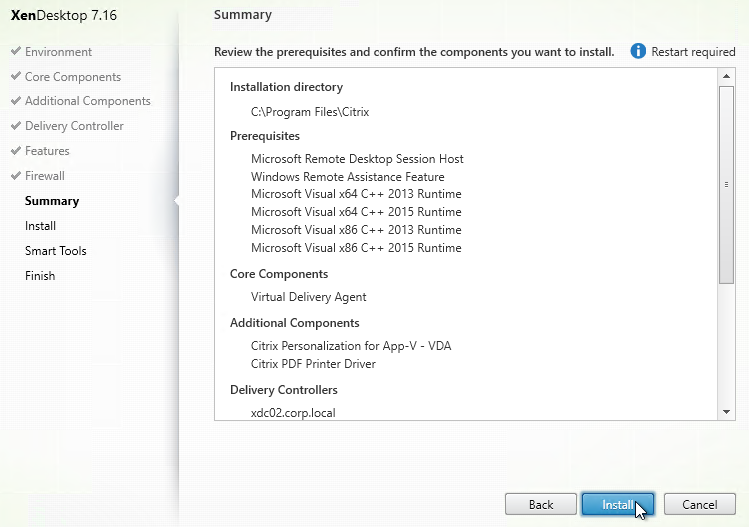Go to the Smart Tools step

(55, 251)
